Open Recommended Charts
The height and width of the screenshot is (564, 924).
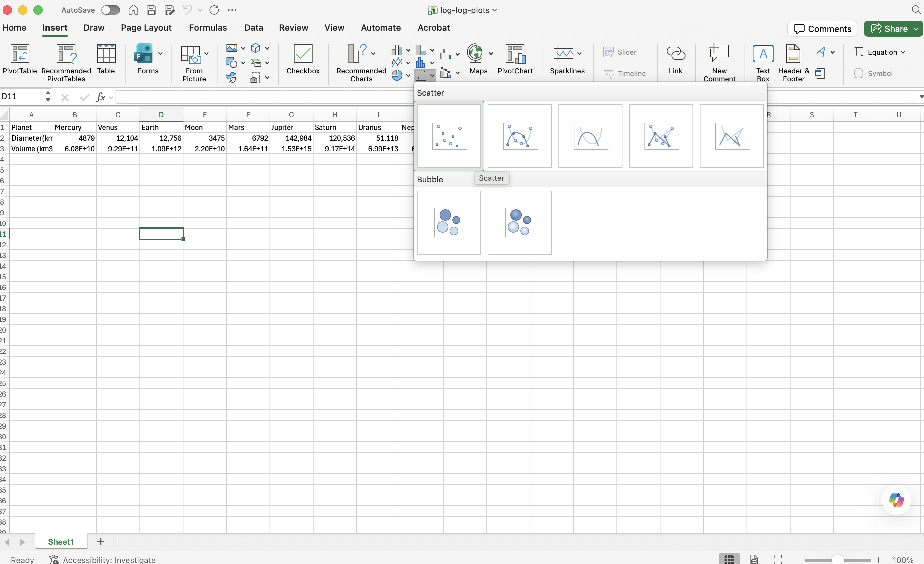point(361,63)
